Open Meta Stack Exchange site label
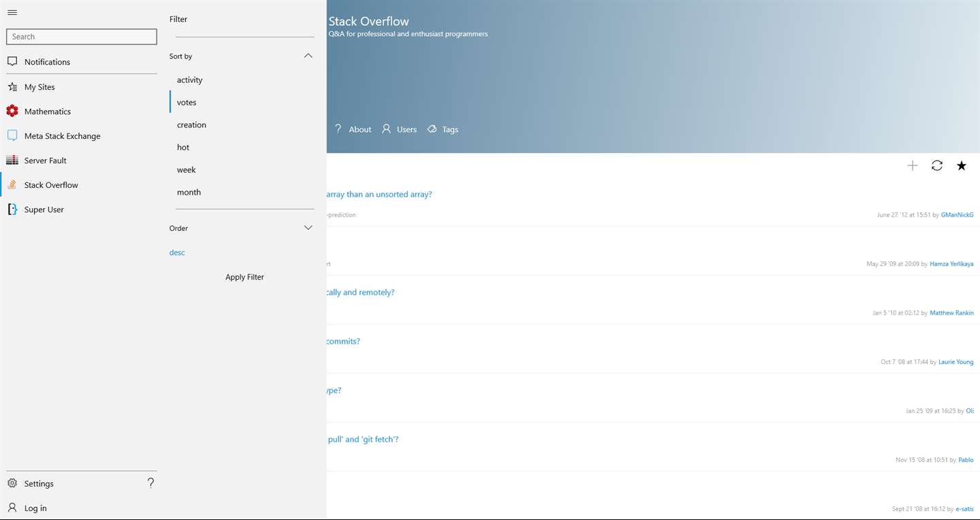 point(62,136)
